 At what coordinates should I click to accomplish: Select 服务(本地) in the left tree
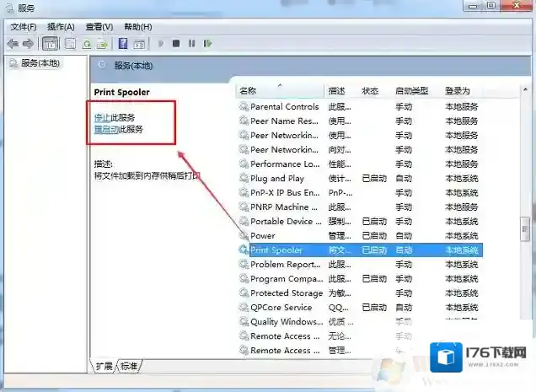pyautogui.click(x=40, y=63)
